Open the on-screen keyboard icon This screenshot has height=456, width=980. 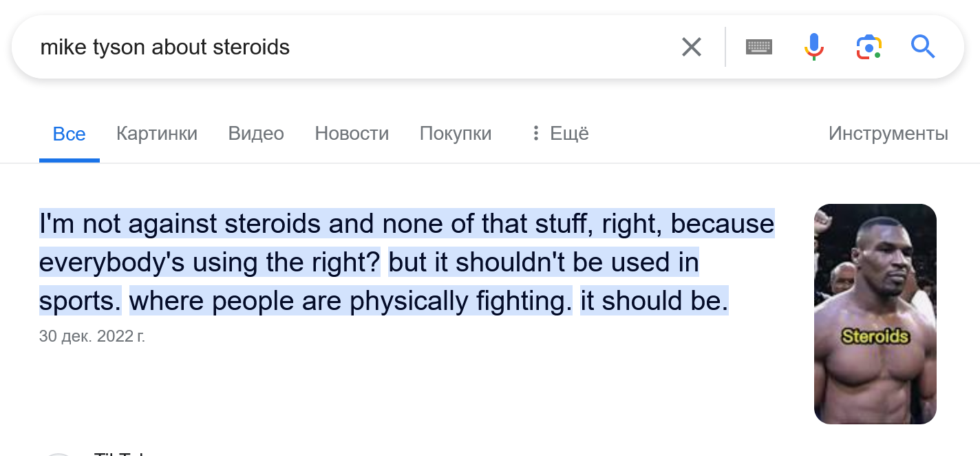759,47
